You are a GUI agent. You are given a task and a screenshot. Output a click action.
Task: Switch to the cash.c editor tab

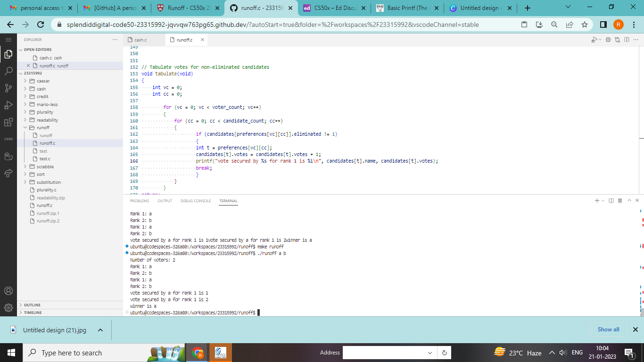pos(144,40)
